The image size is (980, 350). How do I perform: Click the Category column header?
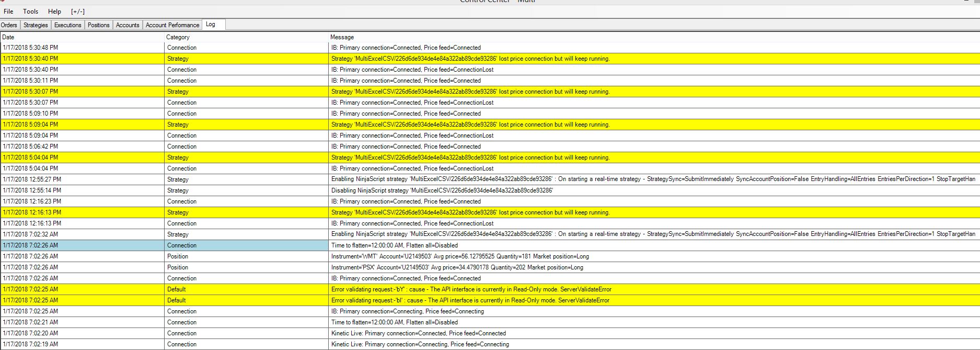(x=246, y=37)
